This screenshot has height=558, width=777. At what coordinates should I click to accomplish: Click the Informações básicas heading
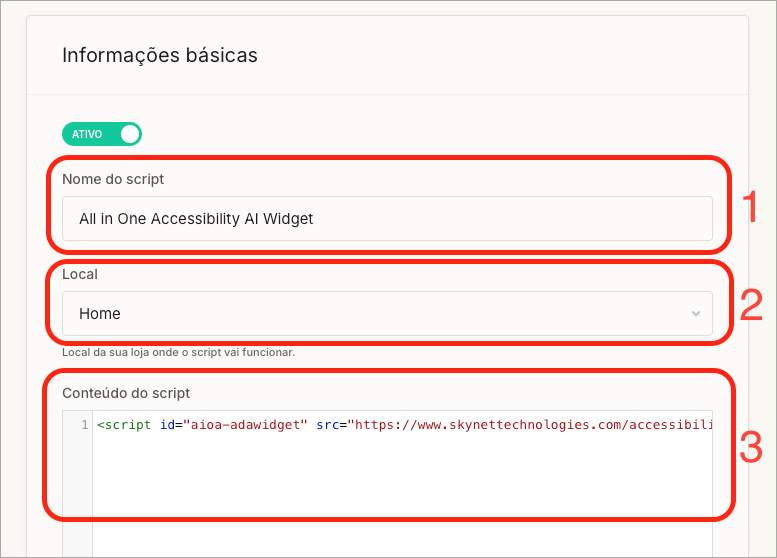click(x=160, y=55)
